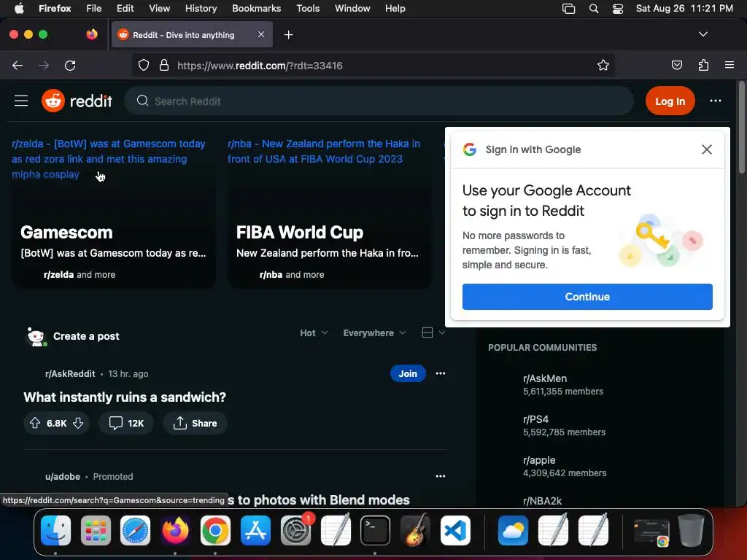747x560 pixels.
Task: Open Spotlight search in the menu bar
Action: [x=594, y=9]
